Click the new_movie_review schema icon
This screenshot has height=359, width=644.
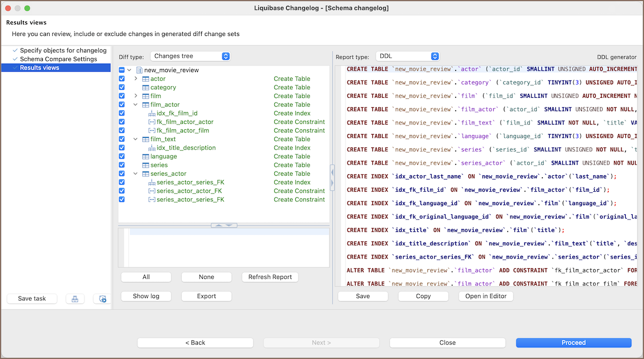click(x=139, y=70)
